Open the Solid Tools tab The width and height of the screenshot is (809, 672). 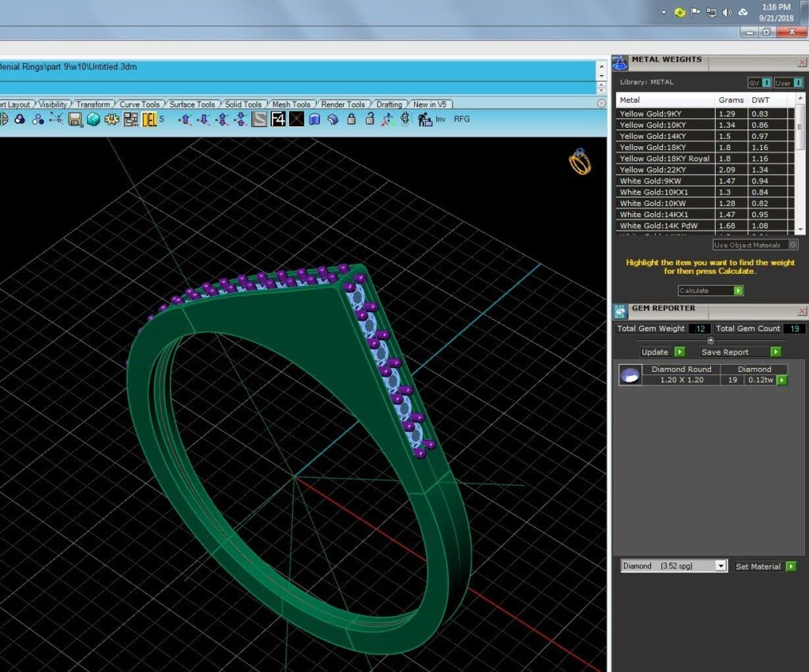(243, 104)
